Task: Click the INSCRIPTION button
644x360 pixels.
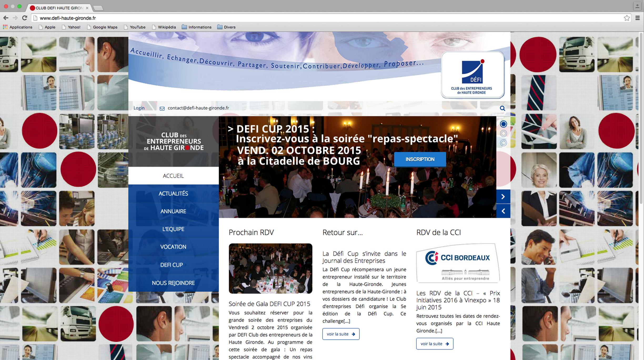Action: point(420,159)
